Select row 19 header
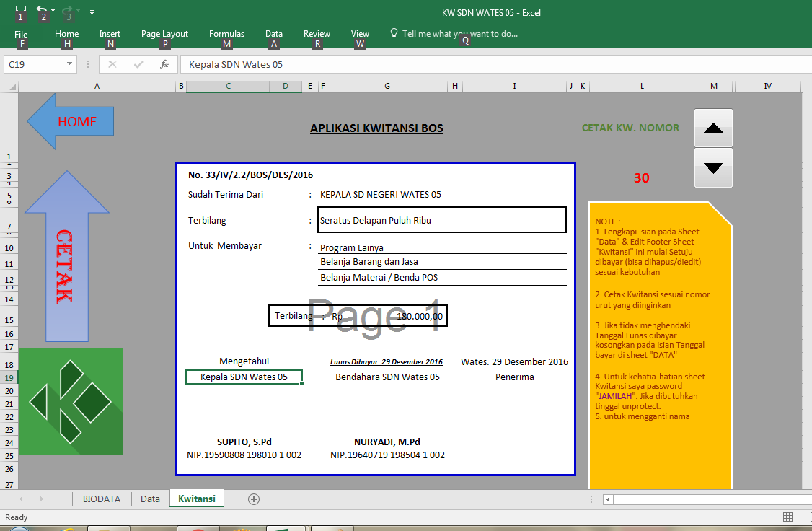 9,377
